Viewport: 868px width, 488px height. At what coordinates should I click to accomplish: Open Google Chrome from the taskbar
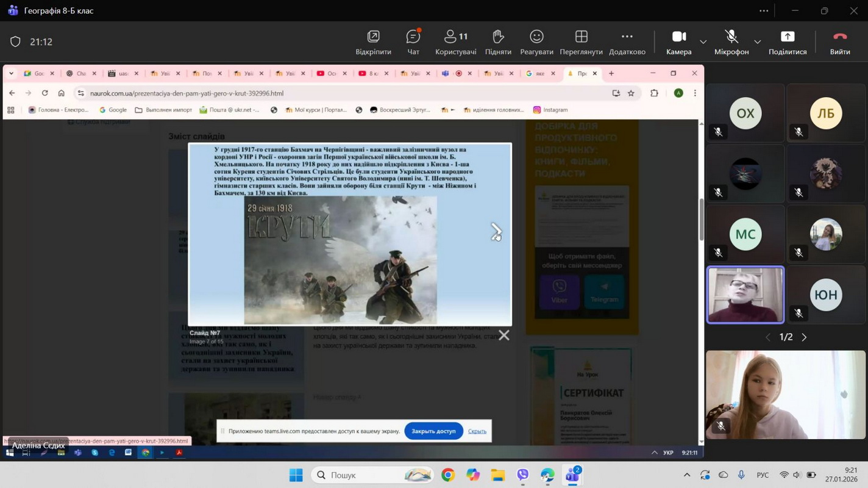[448, 475]
